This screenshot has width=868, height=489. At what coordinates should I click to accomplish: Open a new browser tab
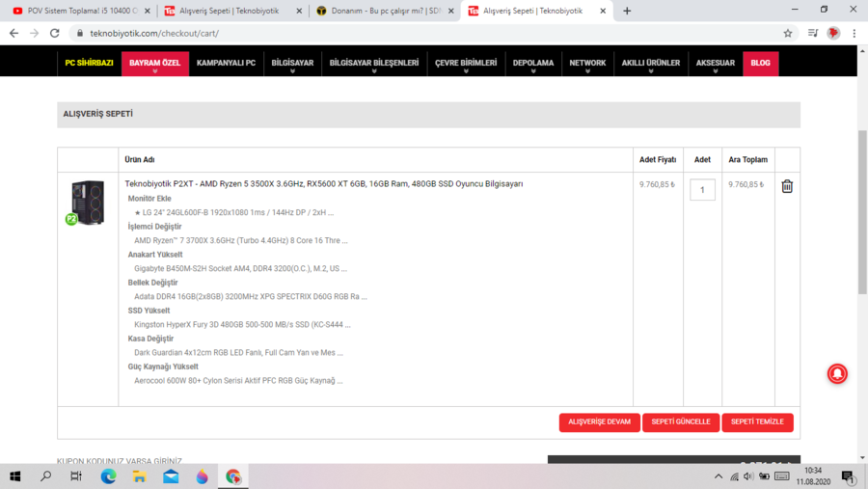pos(627,11)
